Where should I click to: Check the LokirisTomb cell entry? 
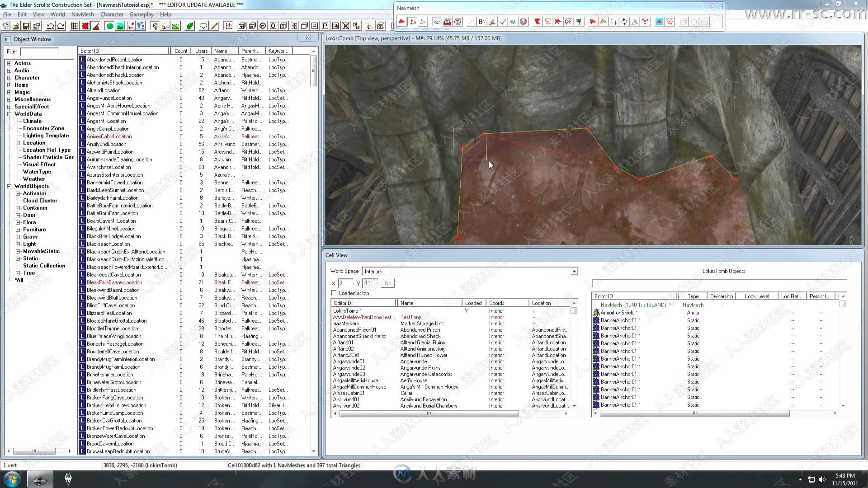[347, 310]
